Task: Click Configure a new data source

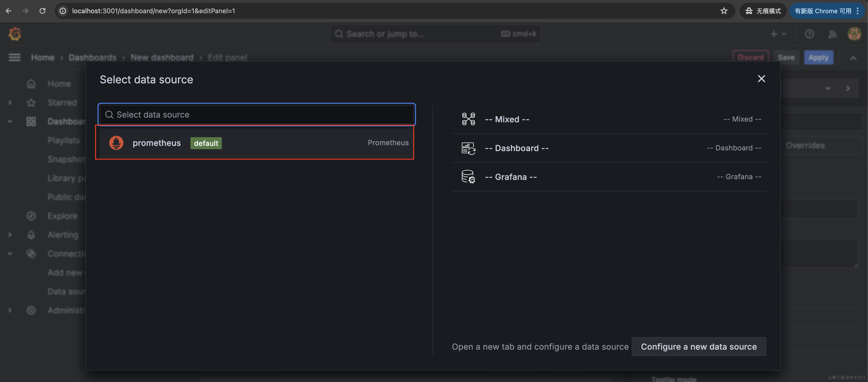Action: coord(699,347)
